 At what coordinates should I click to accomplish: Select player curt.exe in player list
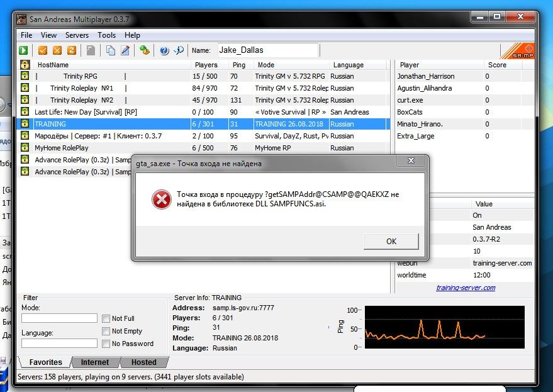(x=465, y=100)
